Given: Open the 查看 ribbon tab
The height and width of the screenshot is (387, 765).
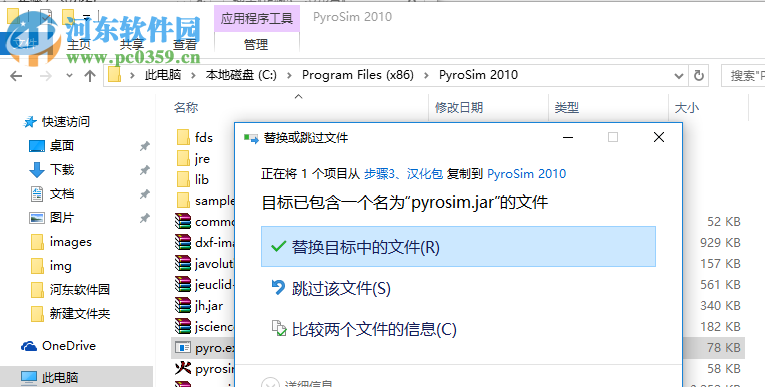Looking at the screenshot, I should pyautogui.click(x=185, y=45).
